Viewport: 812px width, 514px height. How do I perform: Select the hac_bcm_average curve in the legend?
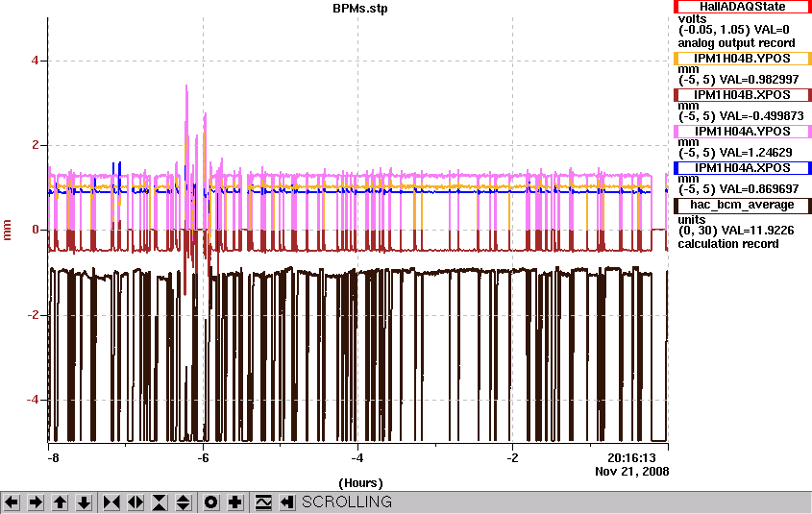point(742,205)
